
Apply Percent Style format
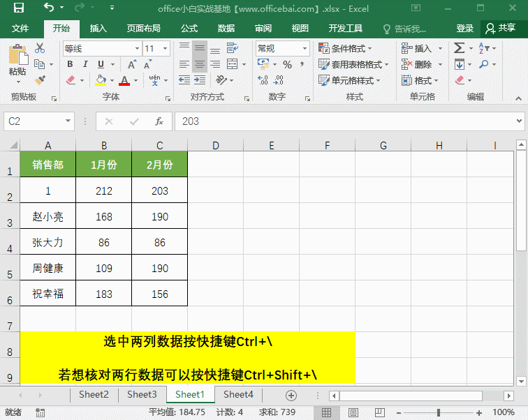287,64
